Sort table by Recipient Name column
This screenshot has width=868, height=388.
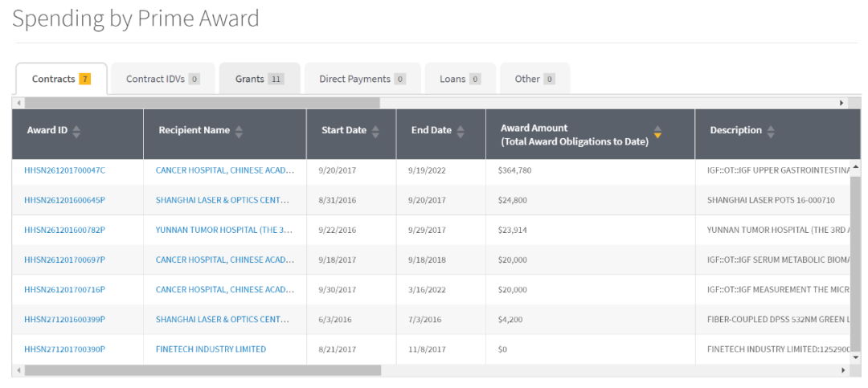point(239,131)
